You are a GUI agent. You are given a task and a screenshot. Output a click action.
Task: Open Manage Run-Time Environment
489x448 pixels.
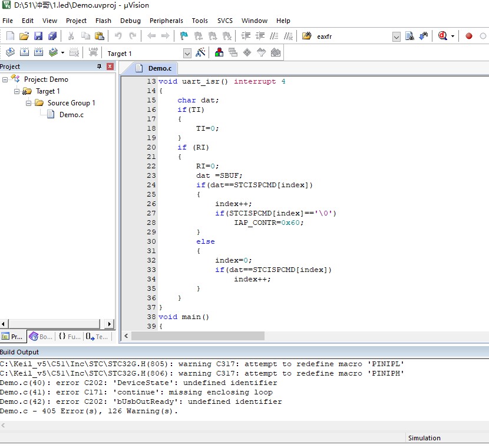[x=247, y=52]
